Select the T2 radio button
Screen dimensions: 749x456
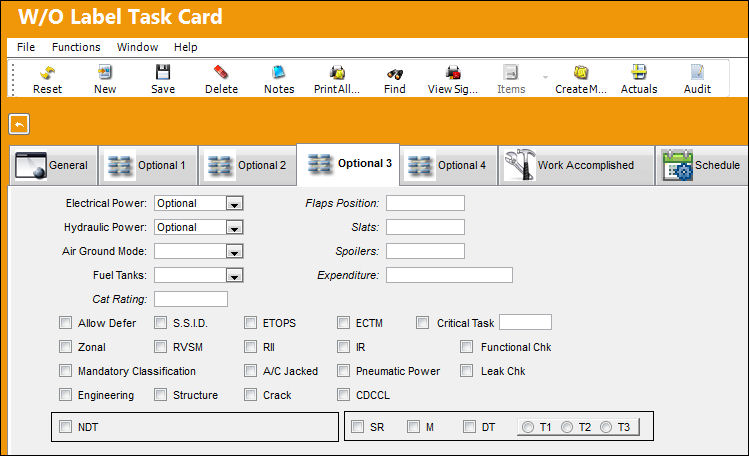click(x=567, y=427)
